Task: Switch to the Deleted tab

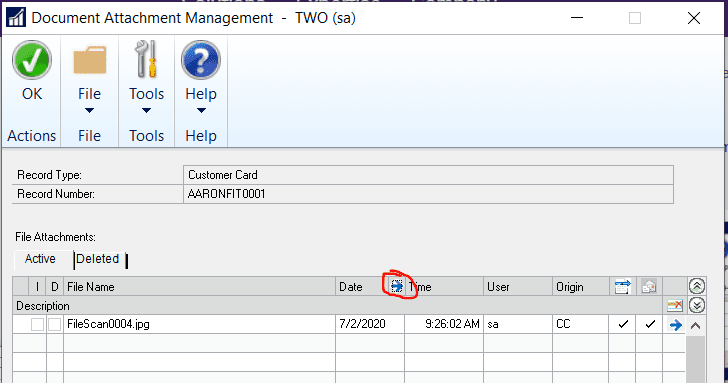Action: (98, 259)
